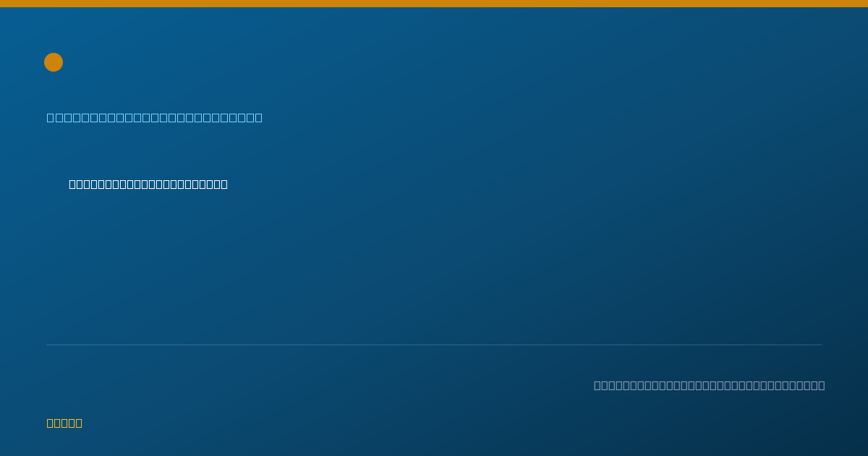Screen dimensions: 868x456
Task: Click the first box of the gray footer text
Action: point(597,385)
